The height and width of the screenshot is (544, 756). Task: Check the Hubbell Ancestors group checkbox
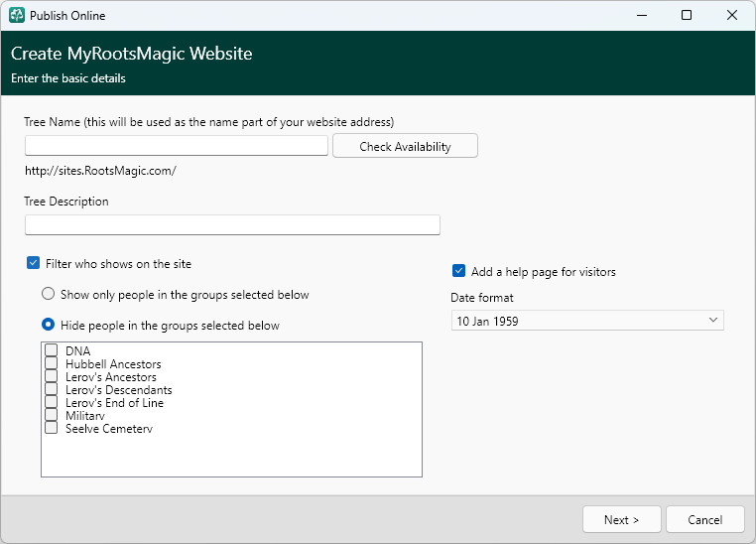(x=52, y=363)
